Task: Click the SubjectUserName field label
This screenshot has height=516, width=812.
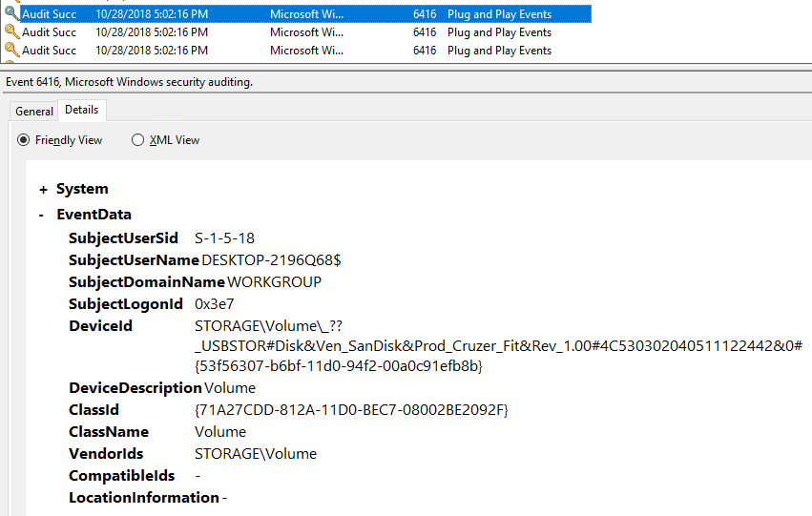Action: 134,259
